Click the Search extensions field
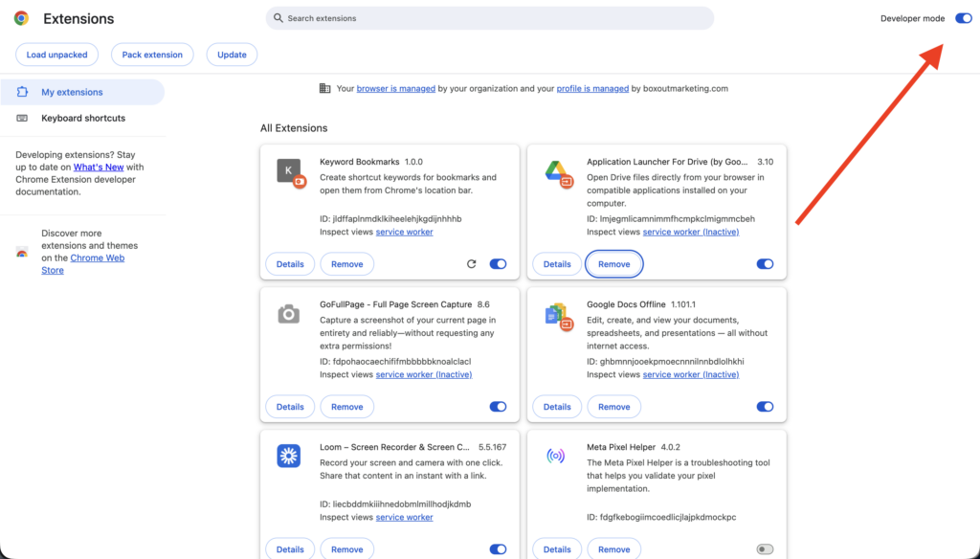The image size is (980, 559). (490, 18)
